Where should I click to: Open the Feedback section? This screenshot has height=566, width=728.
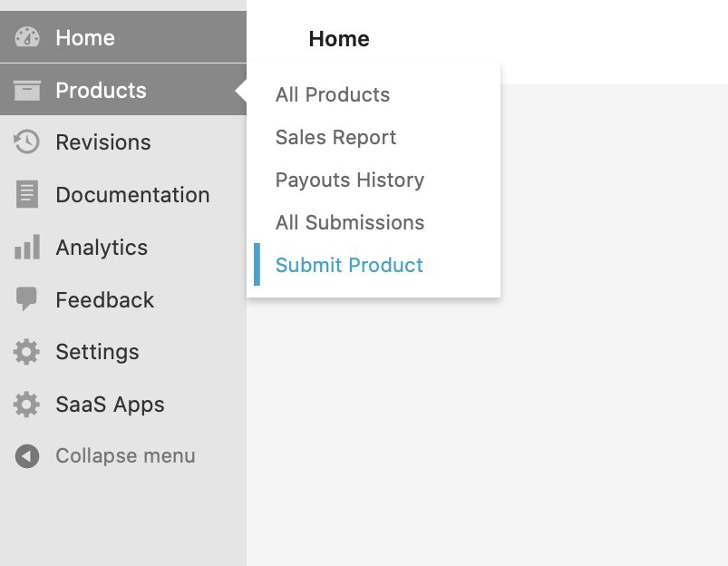(105, 299)
